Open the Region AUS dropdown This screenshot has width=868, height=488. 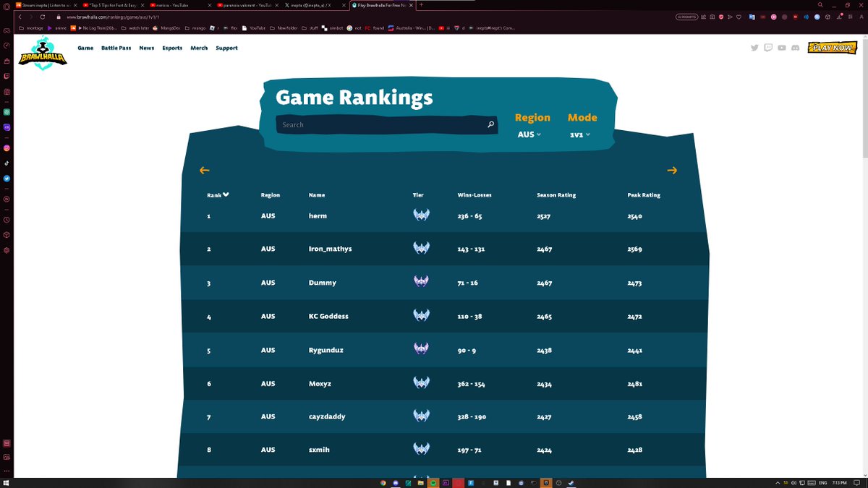(529, 134)
